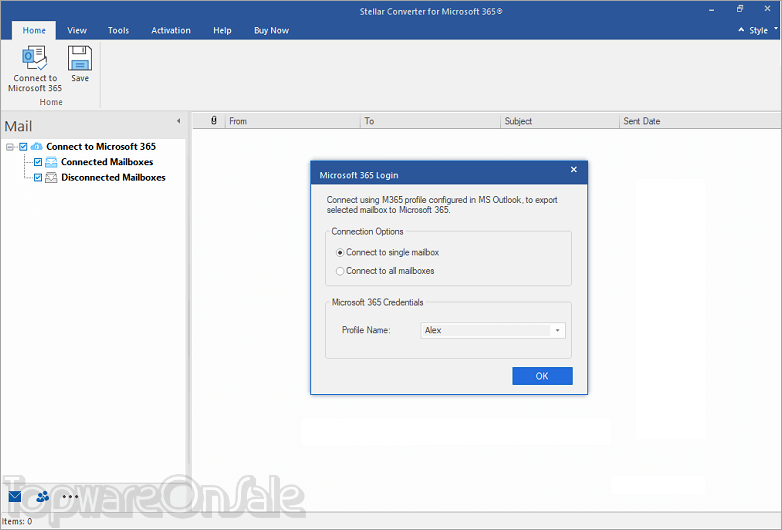Screen dimensions: 782x530
Task: Open the Help tab
Action: (x=222, y=30)
